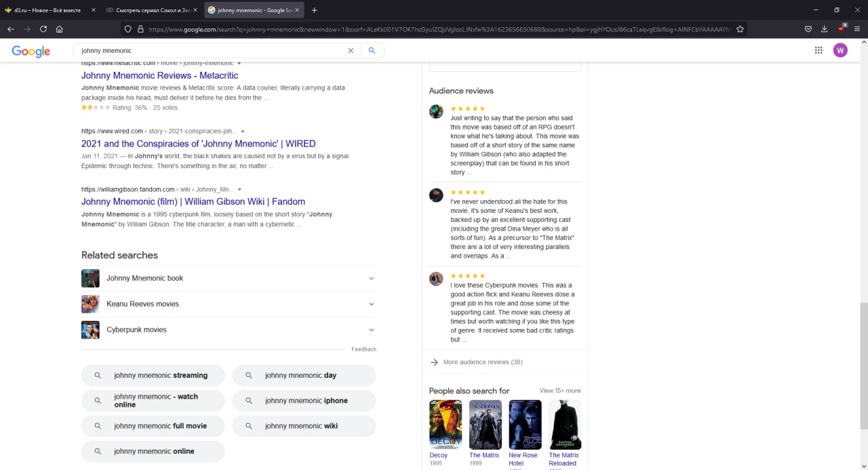Open dropdown next to williamgibson.fandom URL

click(239, 190)
